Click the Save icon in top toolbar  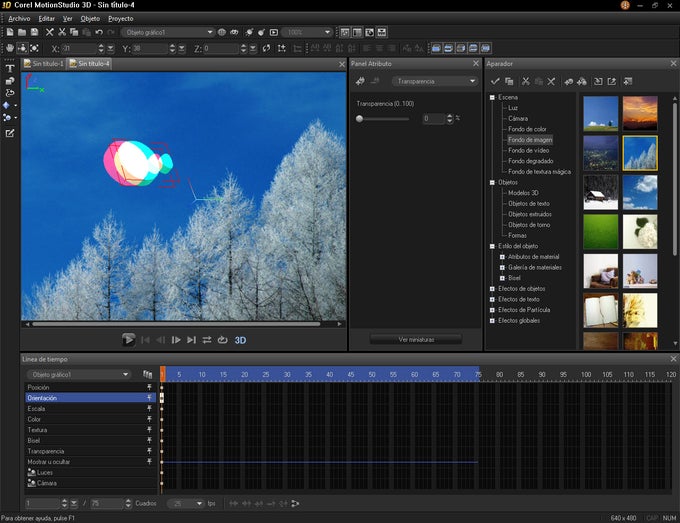click(x=35, y=33)
